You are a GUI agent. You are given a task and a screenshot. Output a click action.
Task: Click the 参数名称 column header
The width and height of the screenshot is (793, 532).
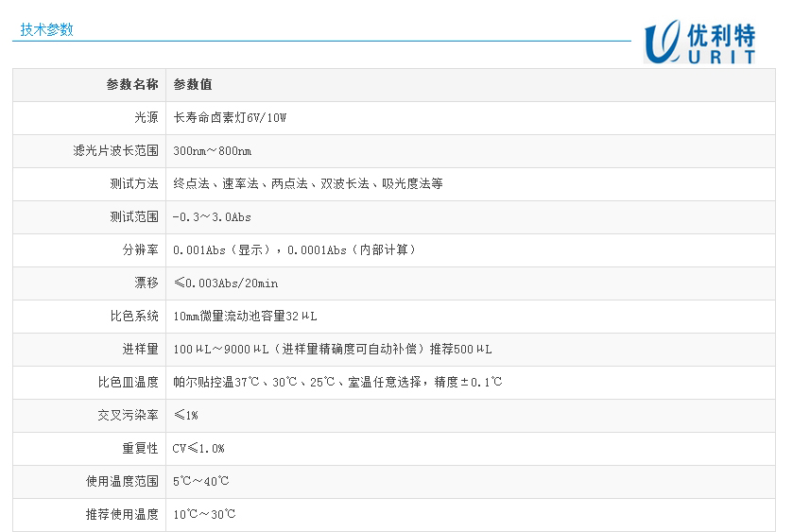click(x=132, y=85)
